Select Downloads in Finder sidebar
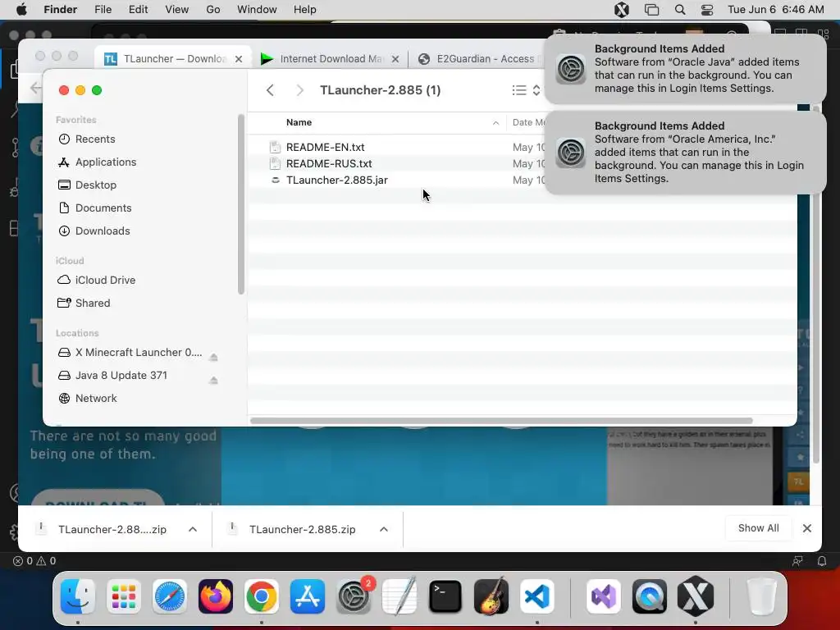The width and height of the screenshot is (840, 630). click(103, 231)
